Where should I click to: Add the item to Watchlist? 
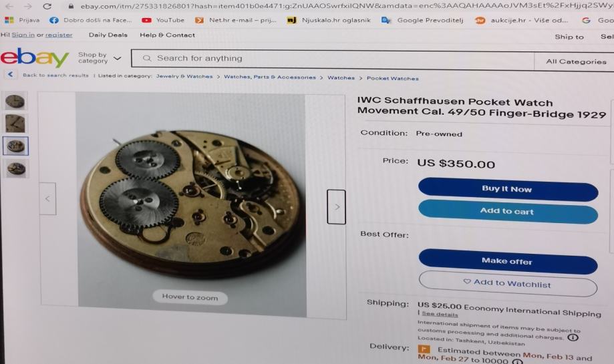point(508,283)
